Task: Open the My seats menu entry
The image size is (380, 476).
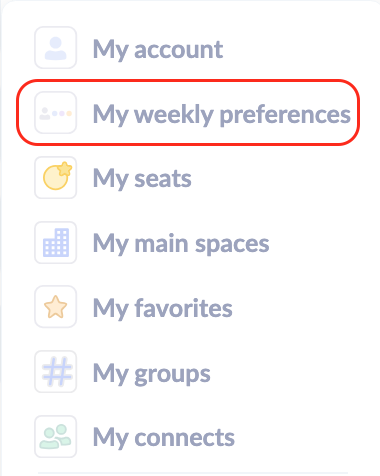Action: click(142, 179)
